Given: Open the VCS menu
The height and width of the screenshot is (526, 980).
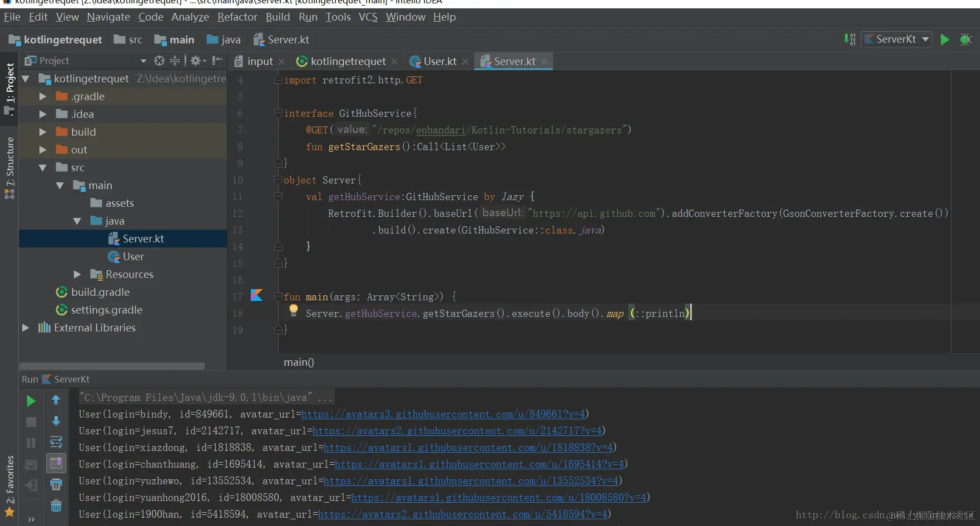Looking at the screenshot, I should click(368, 17).
